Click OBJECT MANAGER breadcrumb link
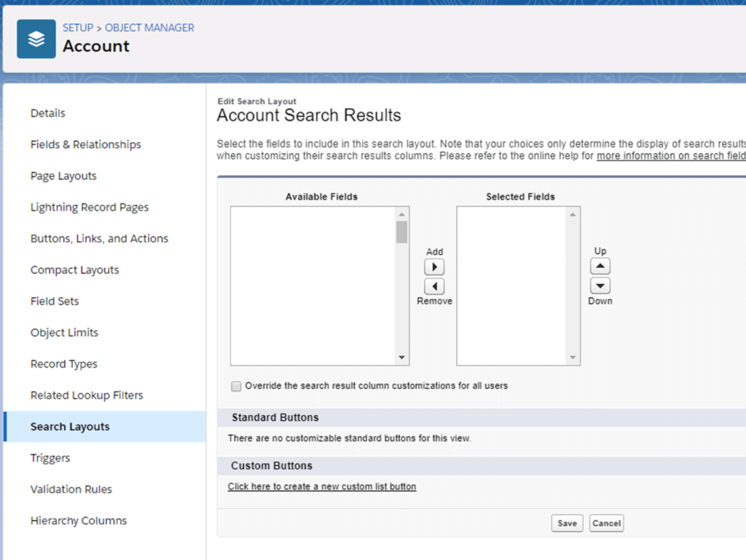 point(149,28)
